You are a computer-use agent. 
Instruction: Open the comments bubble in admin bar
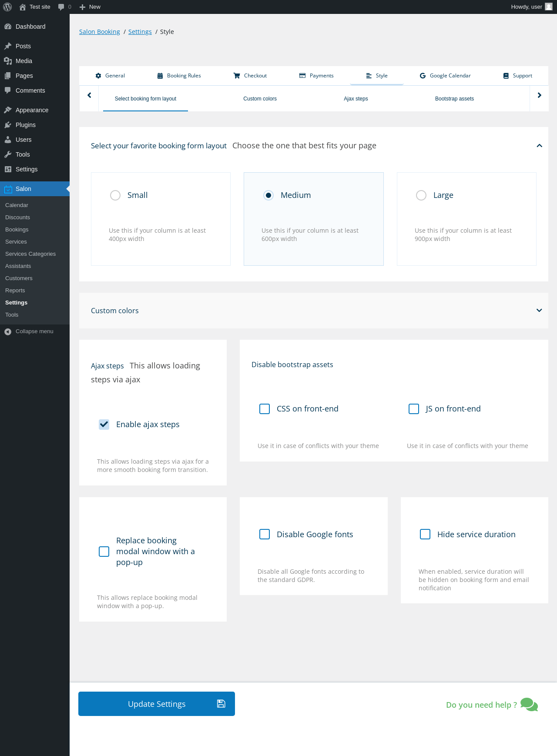[x=61, y=7]
